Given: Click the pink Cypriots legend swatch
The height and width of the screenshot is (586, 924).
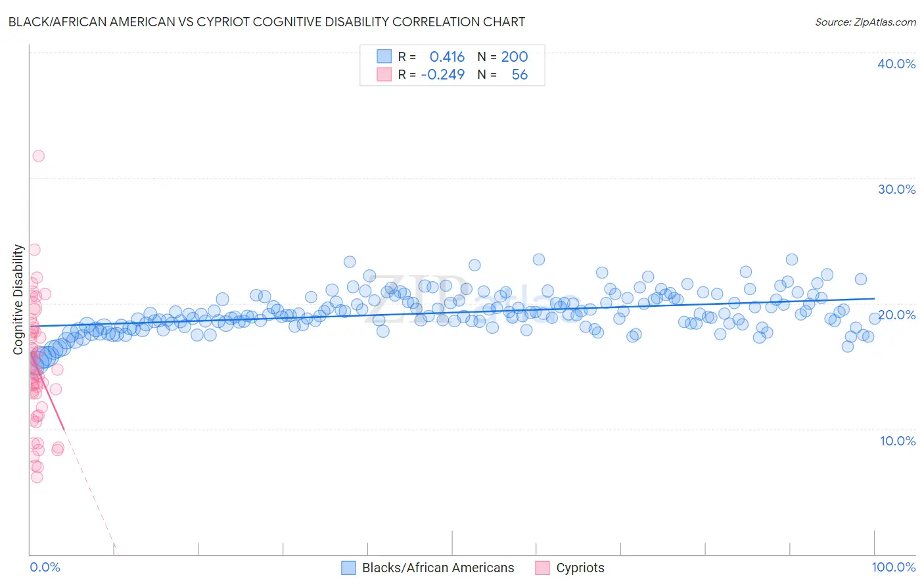Looking at the screenshot, I should click(542, 568).
